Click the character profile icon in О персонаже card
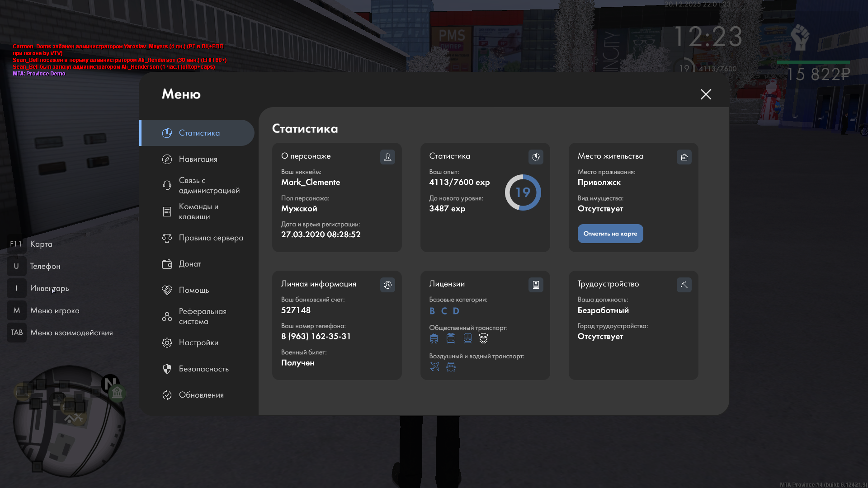Image resolution: width=868 pixels, height=488 pixels. (x=387, y=157)
